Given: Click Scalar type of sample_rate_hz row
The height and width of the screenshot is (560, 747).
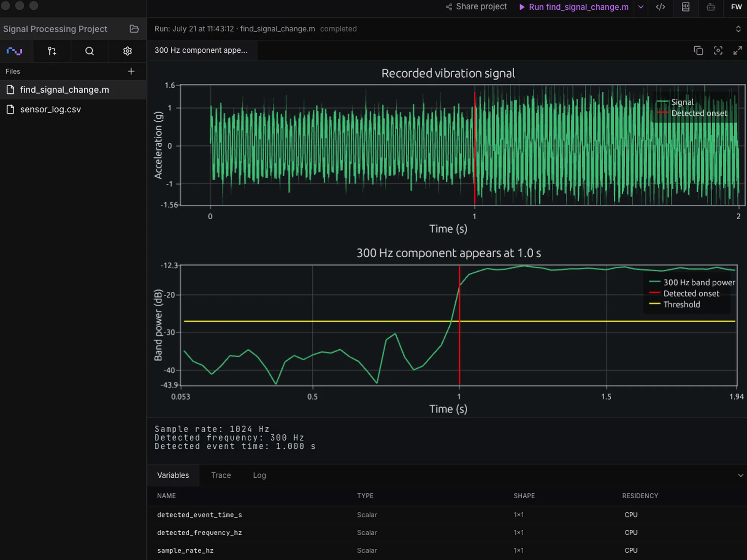Looking at the screenshot, I should [x=367, y=550].
